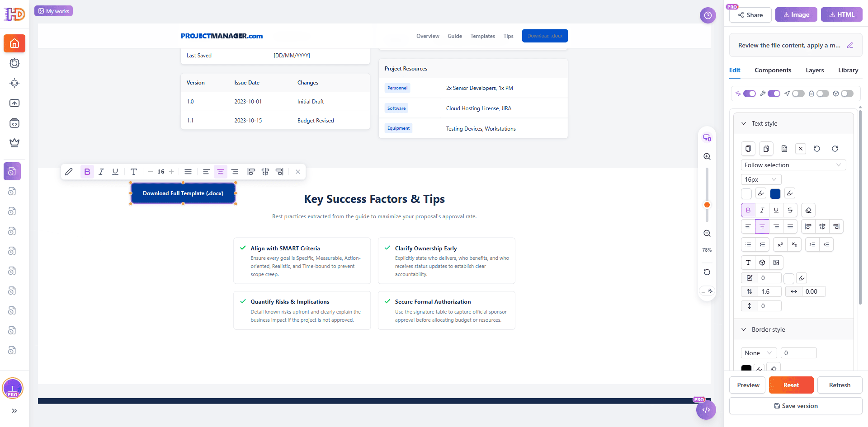This screenshot has width=868, height=427.
Task: Click the orange Reset button
Action: pos(791,385)
